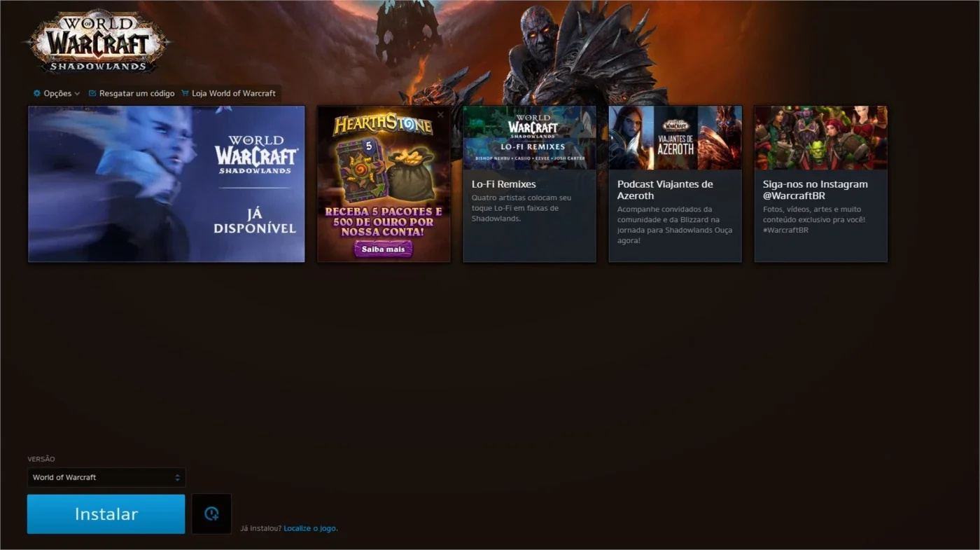Image resolution: width=980 pixels, height=550 pixels.
Task: Click Resgatar um código
Action: point(131,93)
